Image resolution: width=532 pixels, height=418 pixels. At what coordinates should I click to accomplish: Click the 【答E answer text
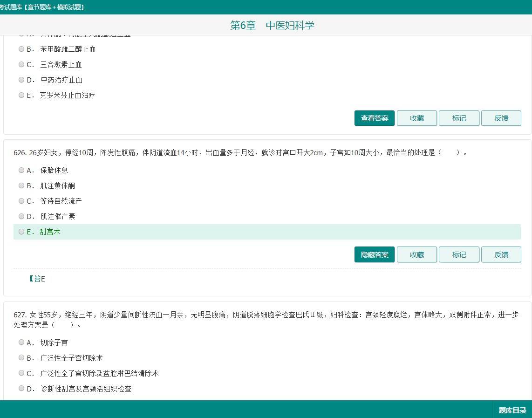(x=37, y=279)
